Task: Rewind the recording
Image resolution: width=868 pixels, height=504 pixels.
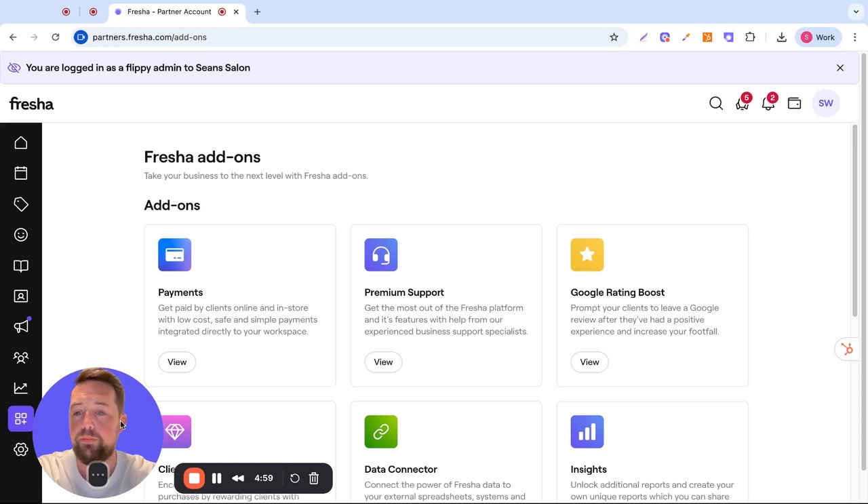Action: tap(238, 478)
